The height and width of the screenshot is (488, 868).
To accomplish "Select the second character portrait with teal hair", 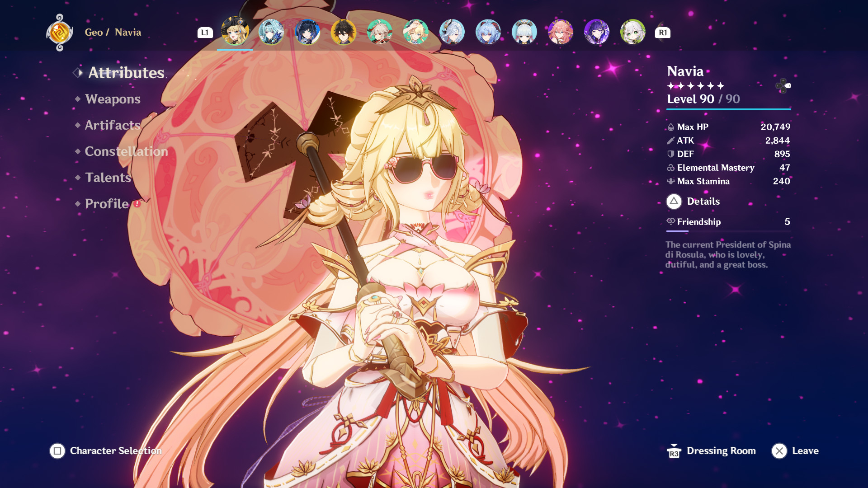I will coord(271,32).
